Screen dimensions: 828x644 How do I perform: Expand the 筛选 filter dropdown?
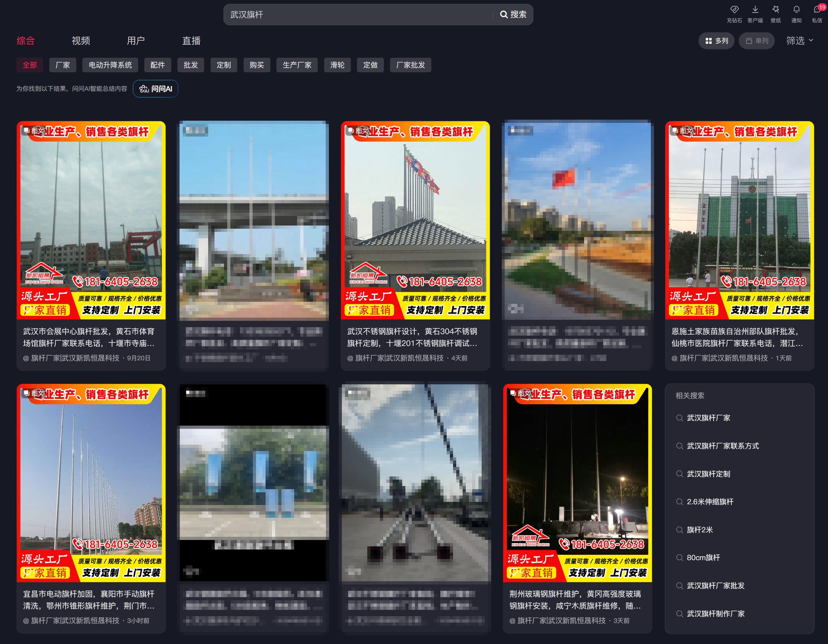[x=800, y=40]
